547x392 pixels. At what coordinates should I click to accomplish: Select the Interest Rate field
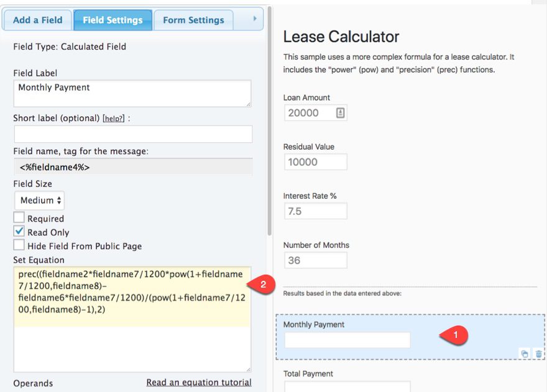[315, 211]
